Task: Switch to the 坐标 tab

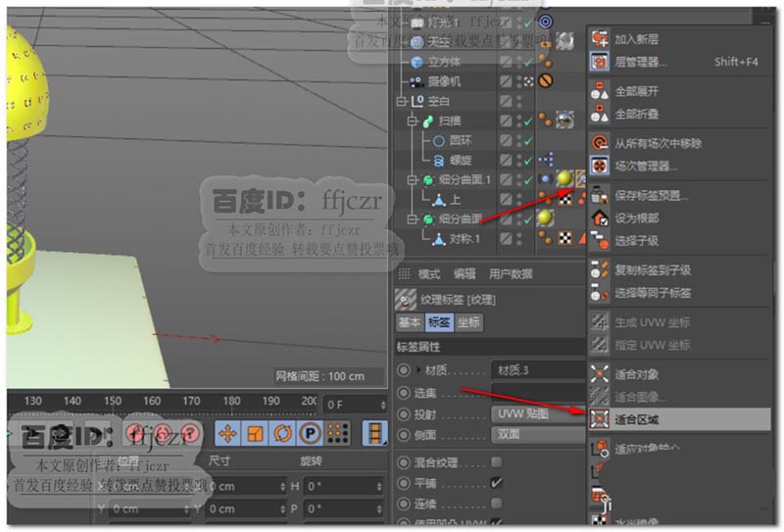Action: pos(468,322)
